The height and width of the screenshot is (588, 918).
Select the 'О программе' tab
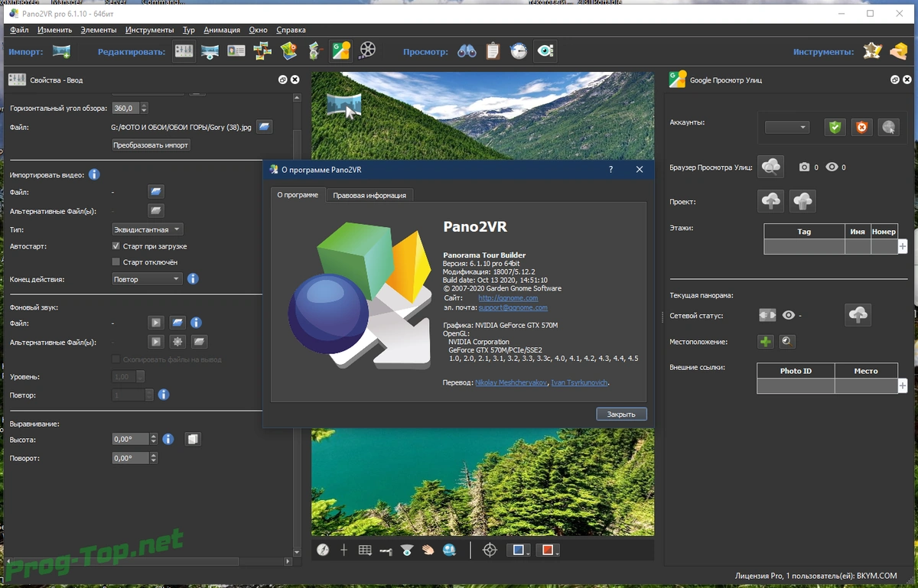coord(298,195)
